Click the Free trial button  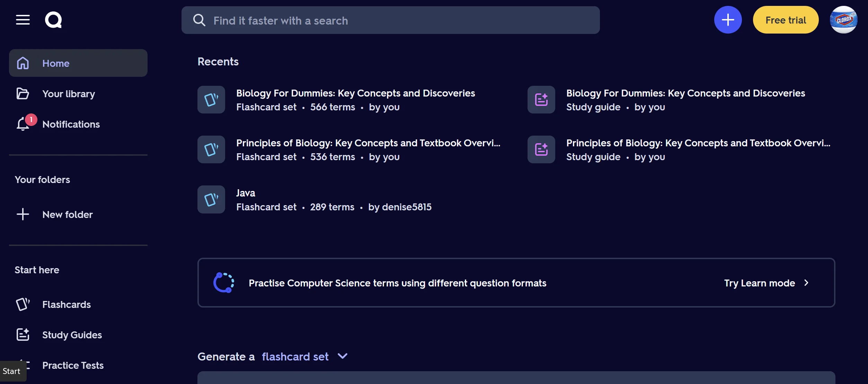click(786, 20)
